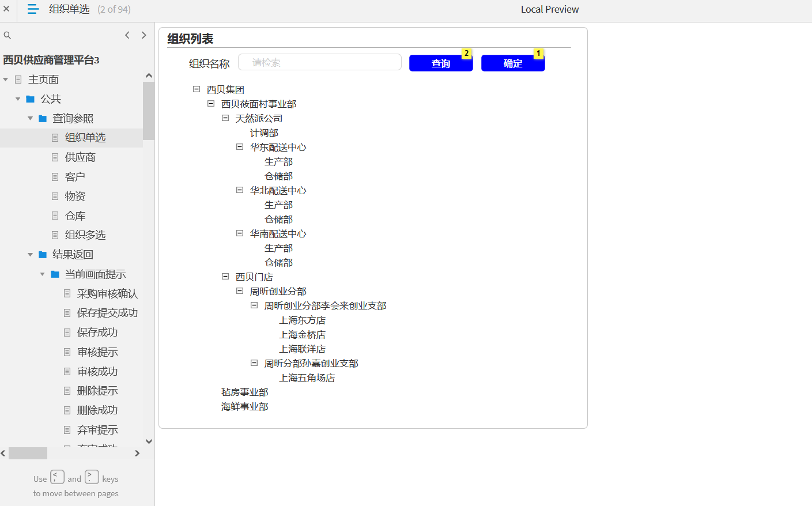Open the 审核提示 page
Viewport: 812px width, 506px height.
(x=97, y=352)
